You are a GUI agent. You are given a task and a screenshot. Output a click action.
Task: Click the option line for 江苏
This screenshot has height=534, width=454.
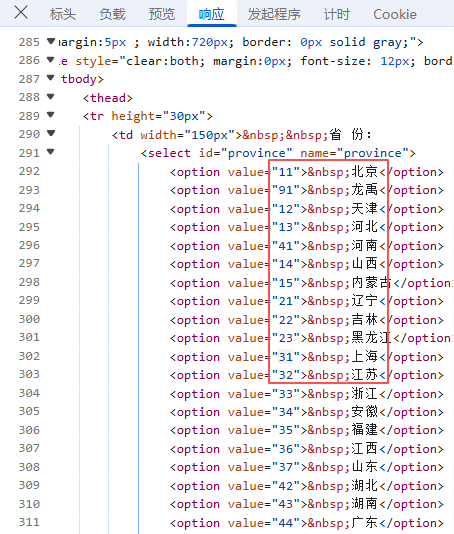click(307, 375)
